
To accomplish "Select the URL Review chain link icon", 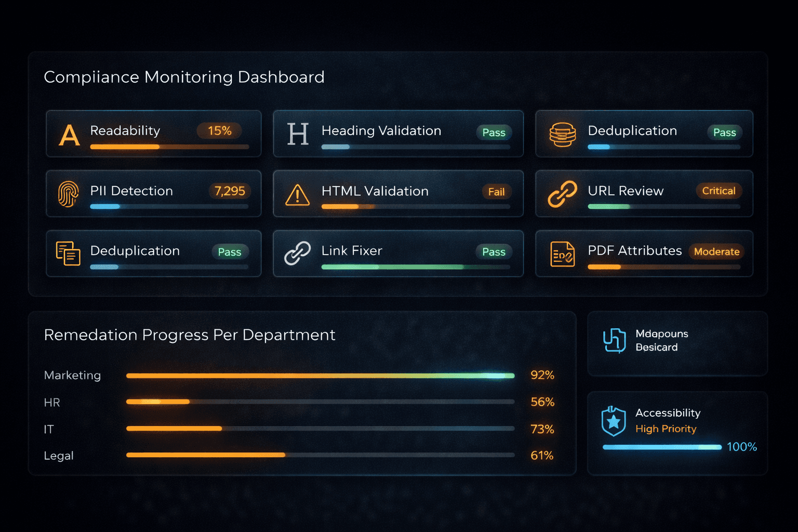I will coord(563,195).
